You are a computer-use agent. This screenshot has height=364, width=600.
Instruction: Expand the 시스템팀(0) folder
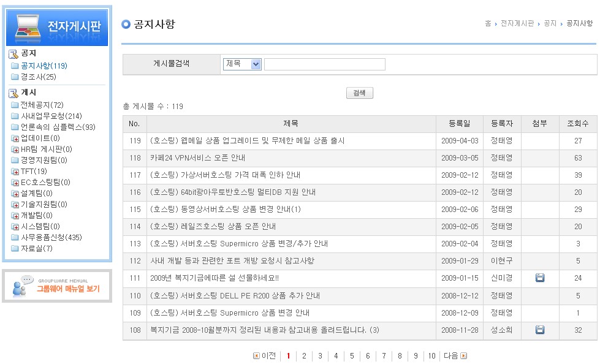[x=15, y=227]
